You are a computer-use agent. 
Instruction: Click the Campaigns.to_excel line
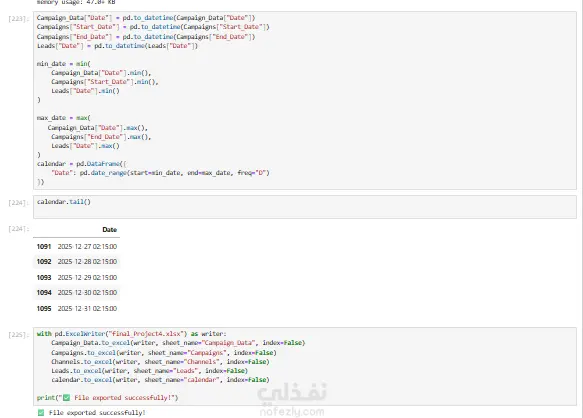pyautogui.click(x=164, y=353)
